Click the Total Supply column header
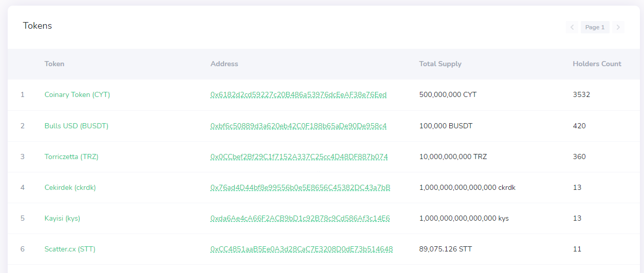The image size is (644, 273). coord(440,64)
